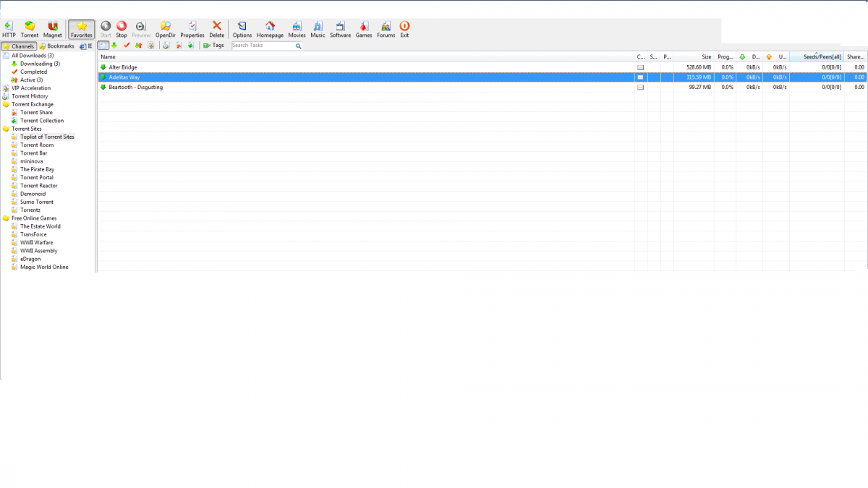Open the Magnet link tool
Screen dimensions: 868x488
[x=52, y=29]
